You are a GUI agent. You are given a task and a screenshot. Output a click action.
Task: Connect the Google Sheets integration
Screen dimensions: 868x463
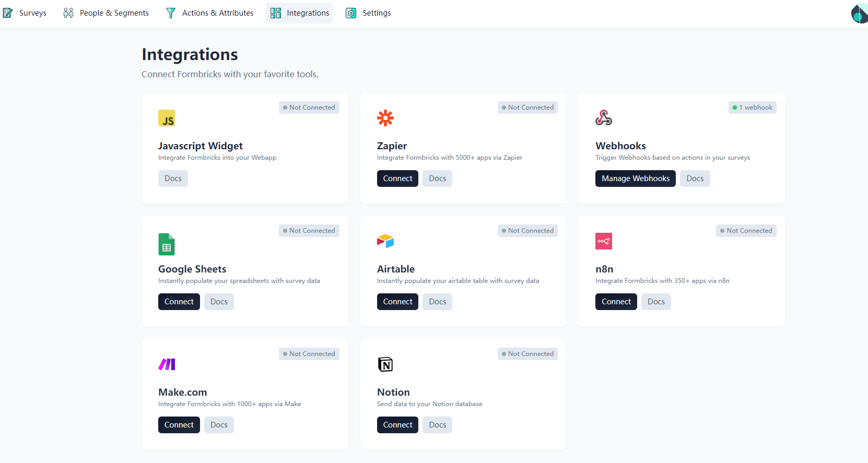pyautogui.click(x=179, y=302)
